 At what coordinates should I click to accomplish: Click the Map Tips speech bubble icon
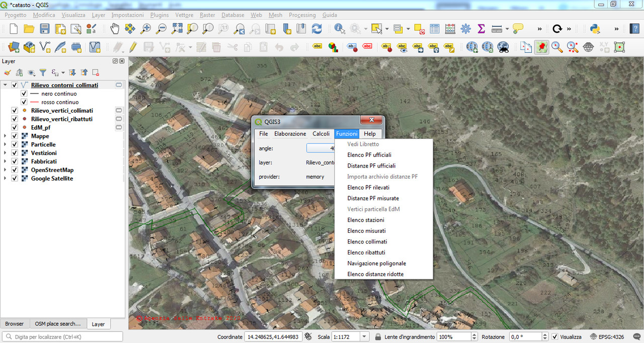coord(518,29)
